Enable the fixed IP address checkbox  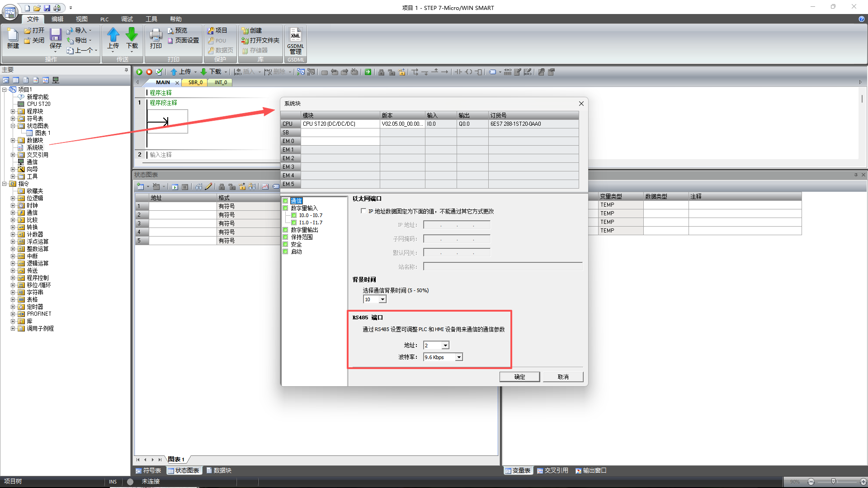click(363, 211)
